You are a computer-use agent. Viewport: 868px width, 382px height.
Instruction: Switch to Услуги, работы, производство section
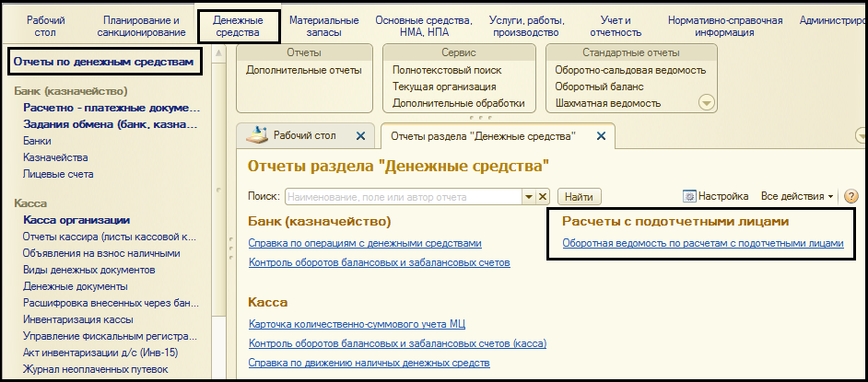pyautogui.click(x=527, y=27)
